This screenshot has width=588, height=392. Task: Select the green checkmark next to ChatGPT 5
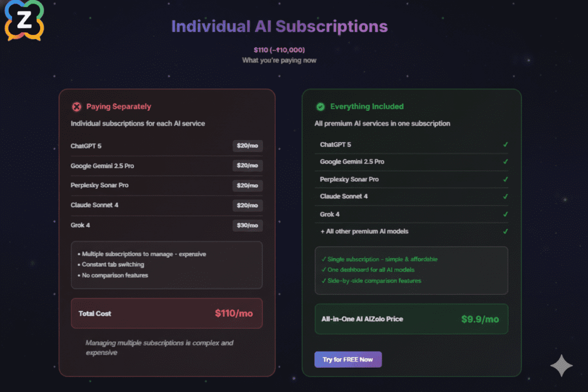pyautogui.click(x=505, y=144)
